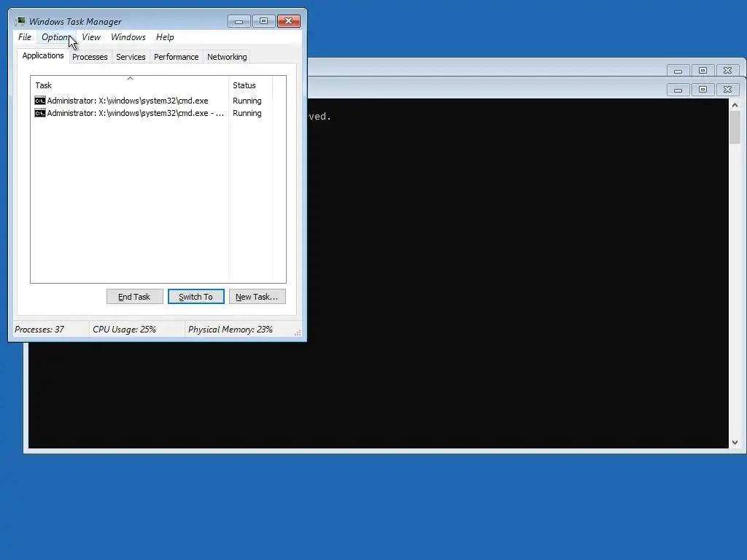This screenshot has width=747, height=560.
Task: Click the sort arrow above Task column
Action: [x=130, y=78]
